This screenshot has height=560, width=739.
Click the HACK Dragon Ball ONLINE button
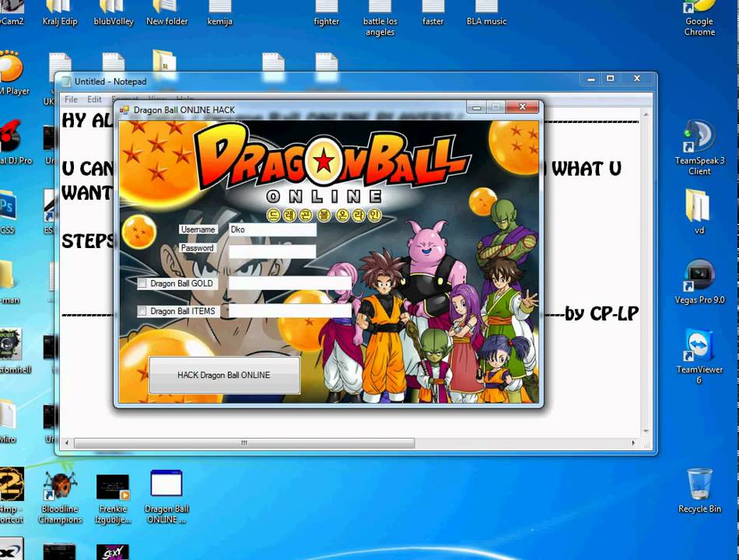pos(224,375)
